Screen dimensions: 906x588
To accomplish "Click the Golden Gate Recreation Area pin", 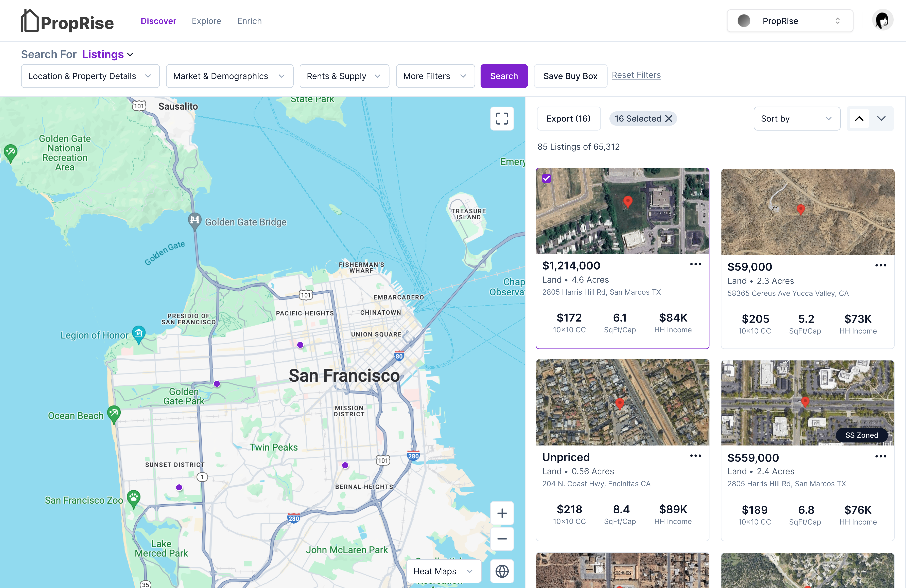I will (10, 153).
